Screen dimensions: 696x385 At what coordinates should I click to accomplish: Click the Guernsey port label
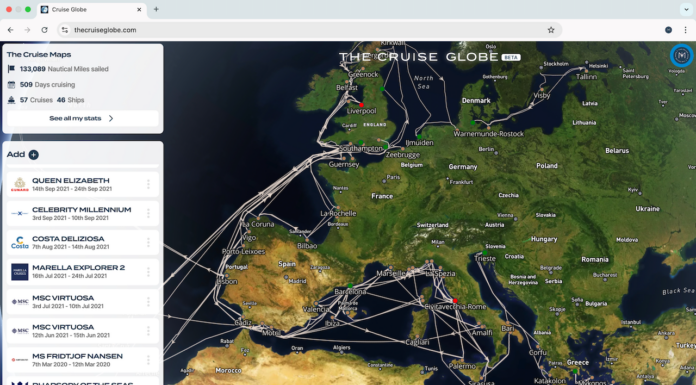[344, 164]
